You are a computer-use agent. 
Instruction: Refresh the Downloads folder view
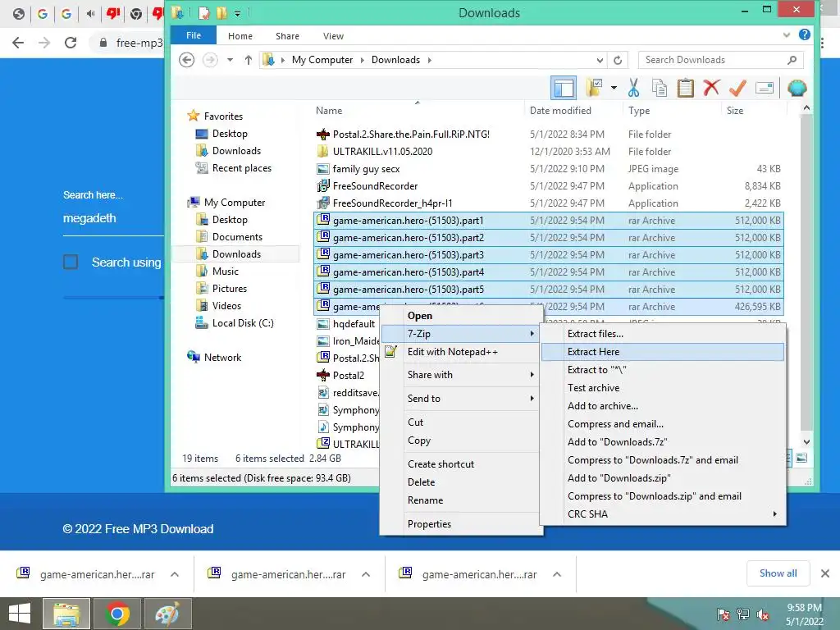point(618,60)
